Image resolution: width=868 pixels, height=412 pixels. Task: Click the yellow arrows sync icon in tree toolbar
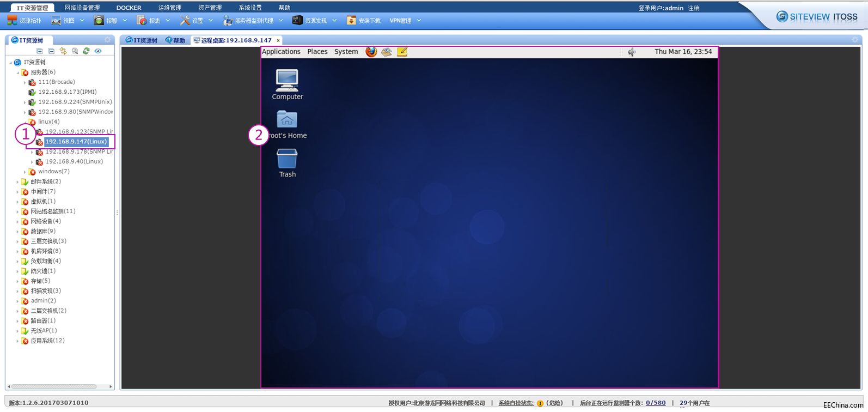pyautogui.click(x=63, y=51)
